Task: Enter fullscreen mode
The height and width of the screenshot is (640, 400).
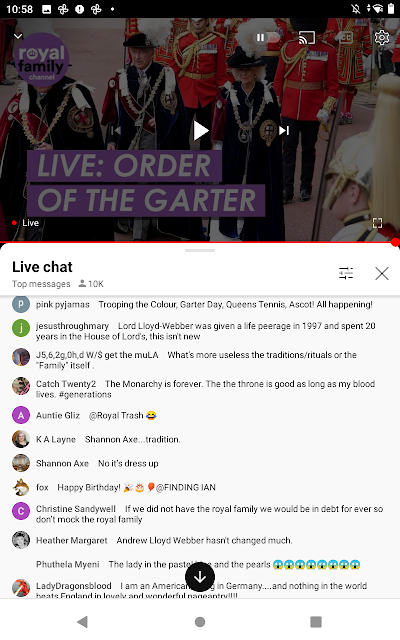Action: pyautogui.click(x=378, y=223)
